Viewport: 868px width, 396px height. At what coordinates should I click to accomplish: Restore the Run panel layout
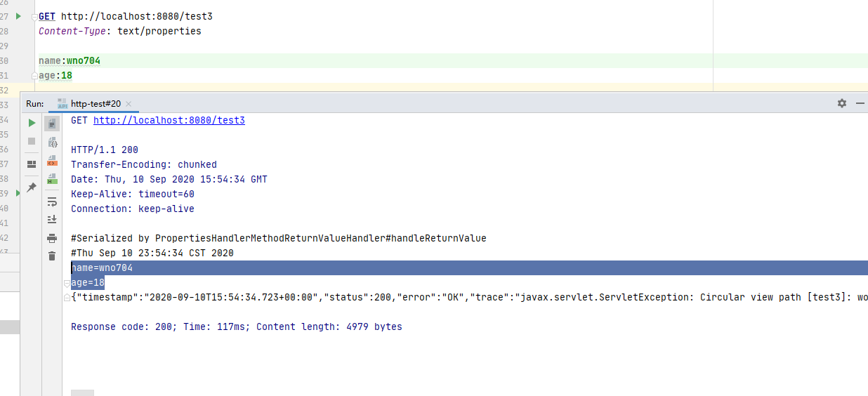tap(32, 164)
